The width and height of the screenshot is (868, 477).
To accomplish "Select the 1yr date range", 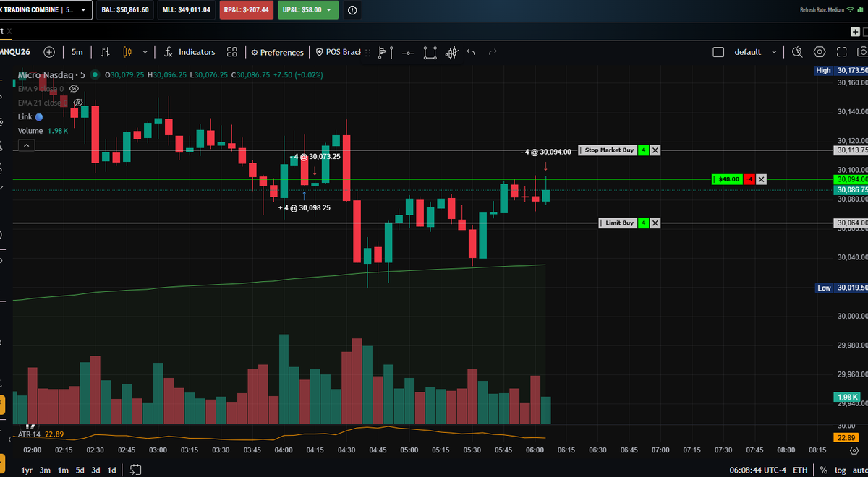I will 27,470.
